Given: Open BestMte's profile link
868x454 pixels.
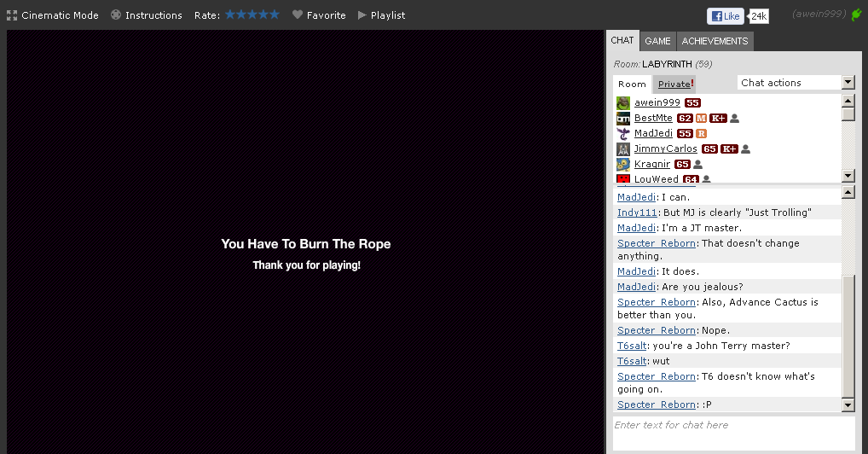Looking at the screenshot, I should tap(653, 118).
